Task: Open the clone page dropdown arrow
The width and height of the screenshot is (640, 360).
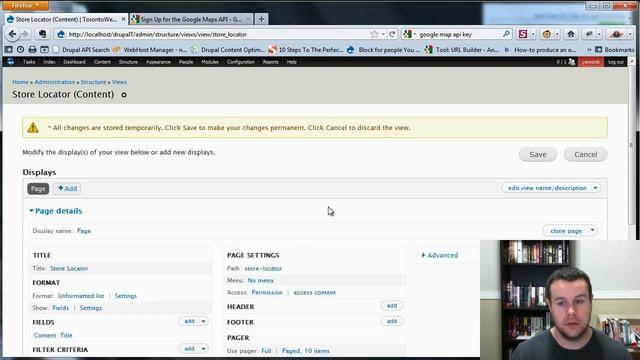Action: click(x=592, y=231)
